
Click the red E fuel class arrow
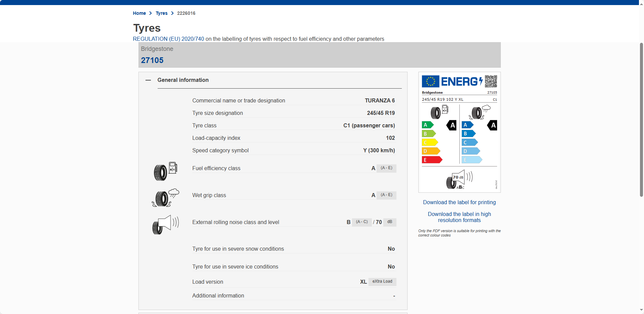[x=431, y=160]
